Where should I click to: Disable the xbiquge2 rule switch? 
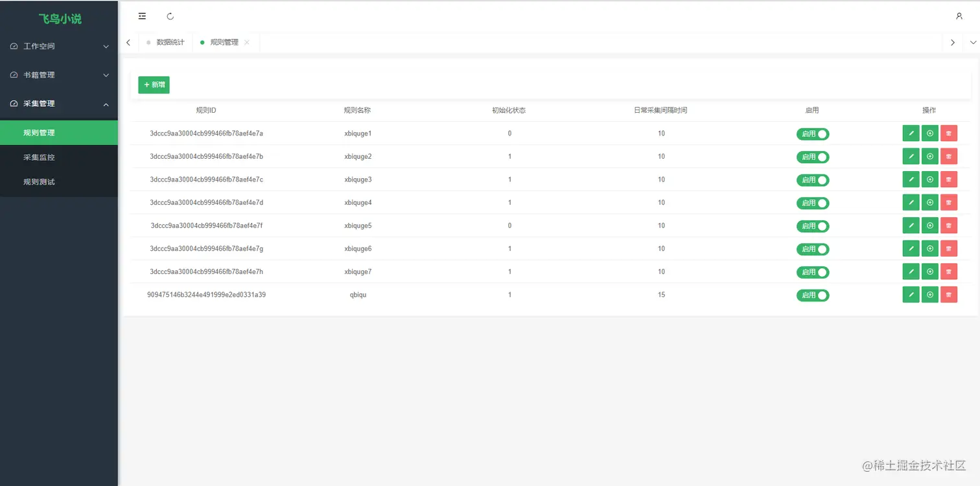pos(813,157)
